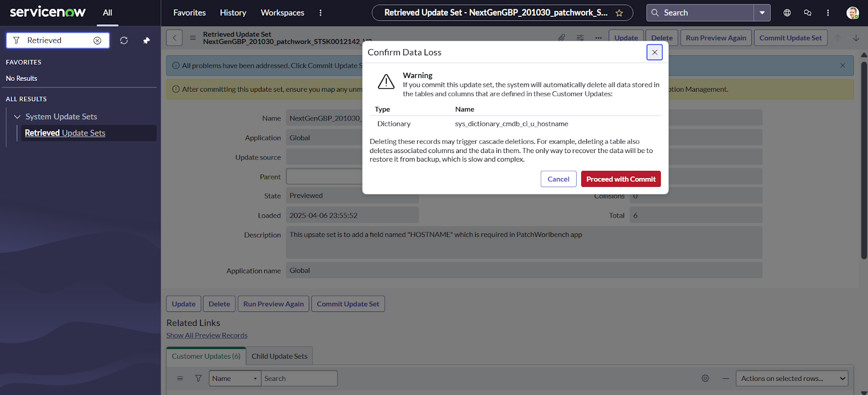Click header Commit Update Set button
Viewport: 868px width, 395px height.
tap(790, 38)
